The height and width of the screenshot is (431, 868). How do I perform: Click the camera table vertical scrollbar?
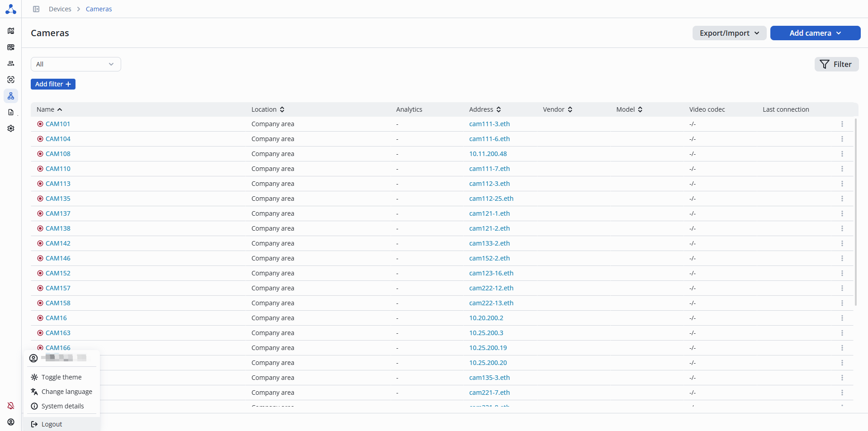tap(856, 212)
